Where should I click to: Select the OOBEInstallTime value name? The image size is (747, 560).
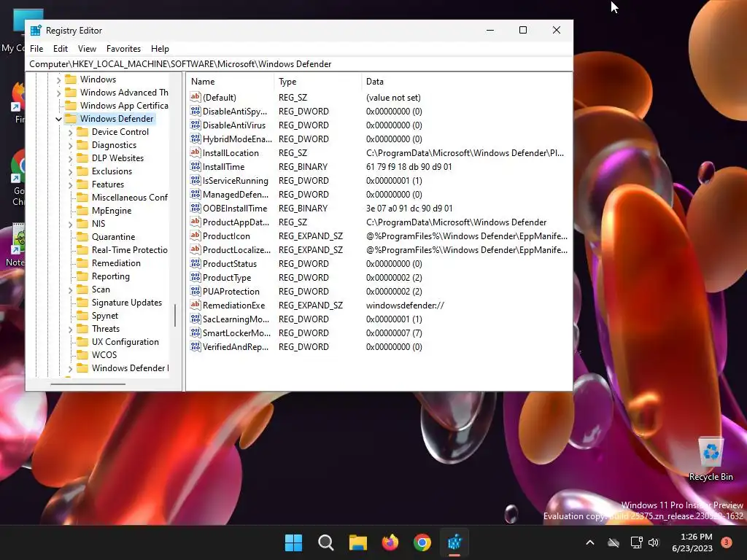point(235,208)
